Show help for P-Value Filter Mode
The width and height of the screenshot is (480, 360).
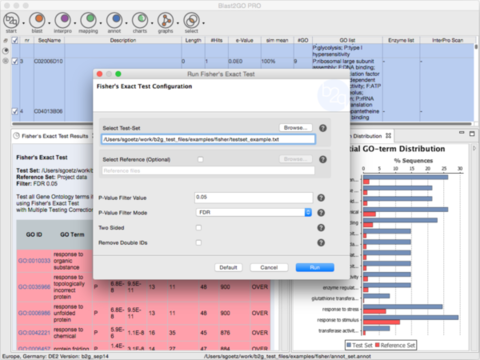click(x=321, y=213)
